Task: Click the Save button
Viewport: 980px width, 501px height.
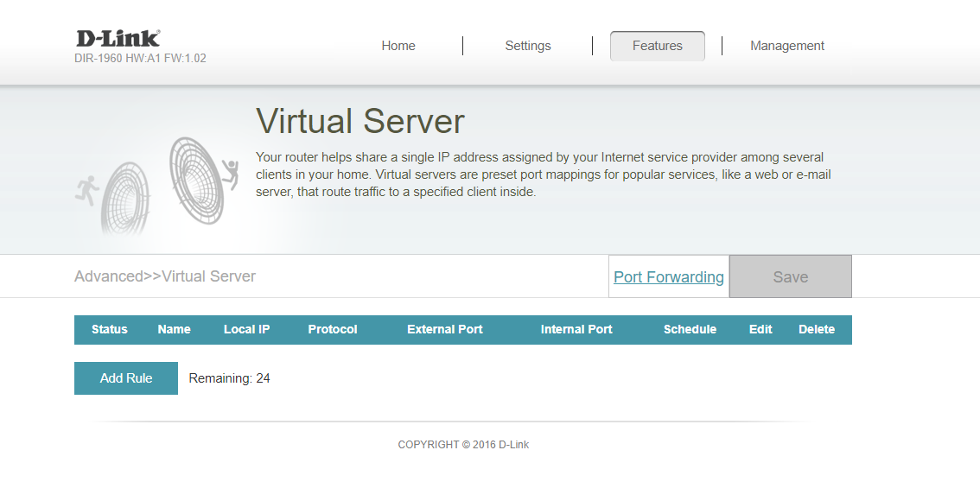Action: click(x=791, y=276)
